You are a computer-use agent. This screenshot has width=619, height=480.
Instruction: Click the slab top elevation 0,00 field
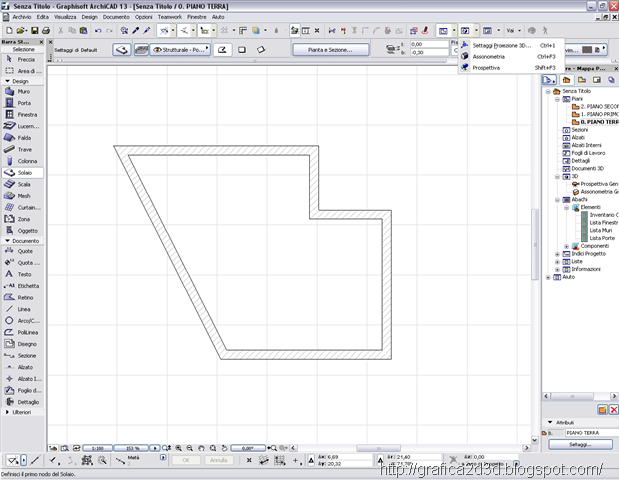click(x=430, y=44)
